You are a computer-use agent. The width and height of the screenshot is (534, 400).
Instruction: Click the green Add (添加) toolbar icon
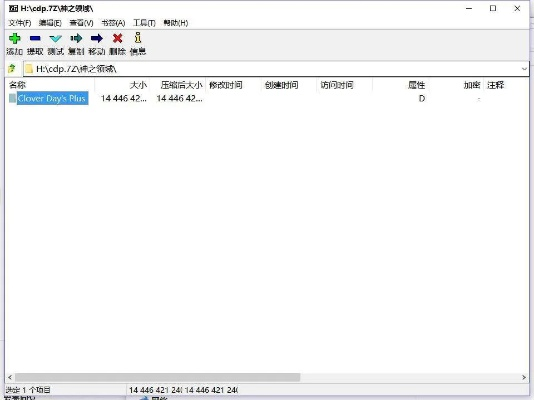tap(15, 38)
